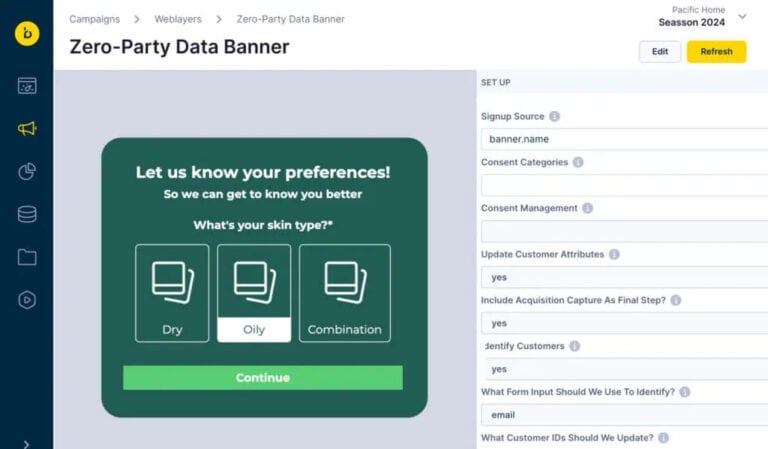
Task: Open the folder icon in sidebar
Action: click(27, 257)
